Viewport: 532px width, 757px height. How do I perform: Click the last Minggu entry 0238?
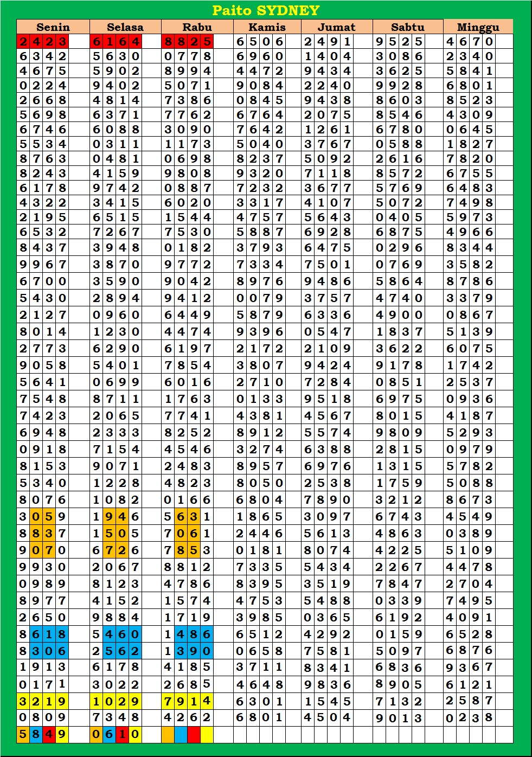click(x=469, y=718)
